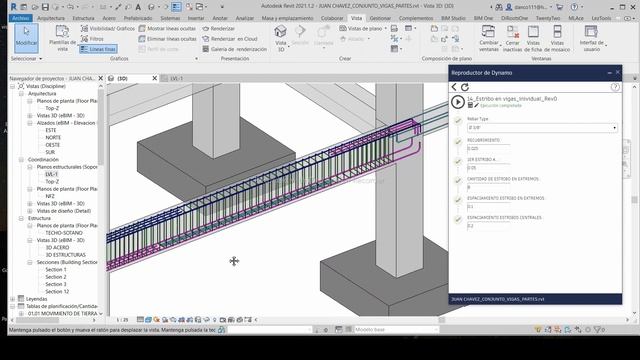This screenshot has width=640, height=360.
Task: Open the Revit application home icon
Action: [13, 7]
